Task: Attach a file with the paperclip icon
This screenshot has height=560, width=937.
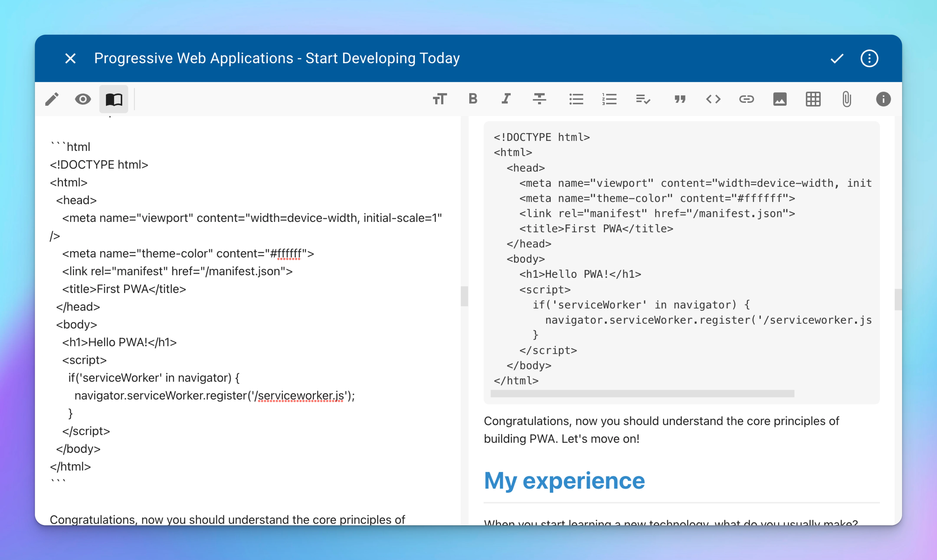Action: (846, 99)
